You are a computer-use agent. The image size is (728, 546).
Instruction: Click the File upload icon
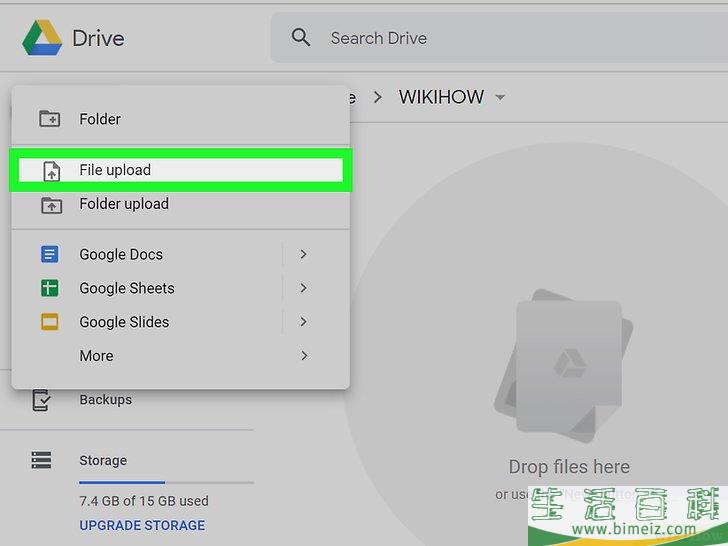coord(52,170)
